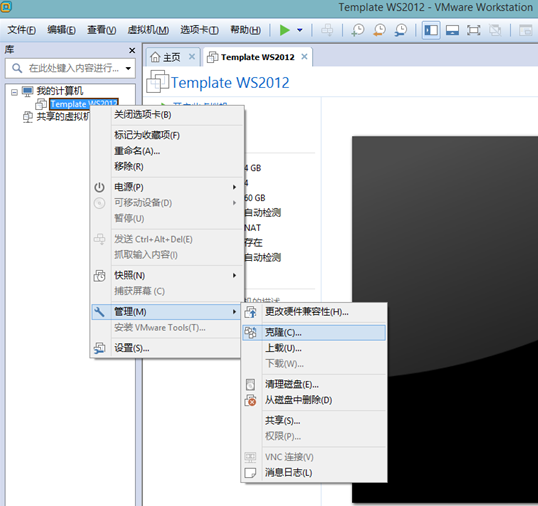538x506 pixels.
Task: Click the full screen mode icon
Action: coord(473,30)
